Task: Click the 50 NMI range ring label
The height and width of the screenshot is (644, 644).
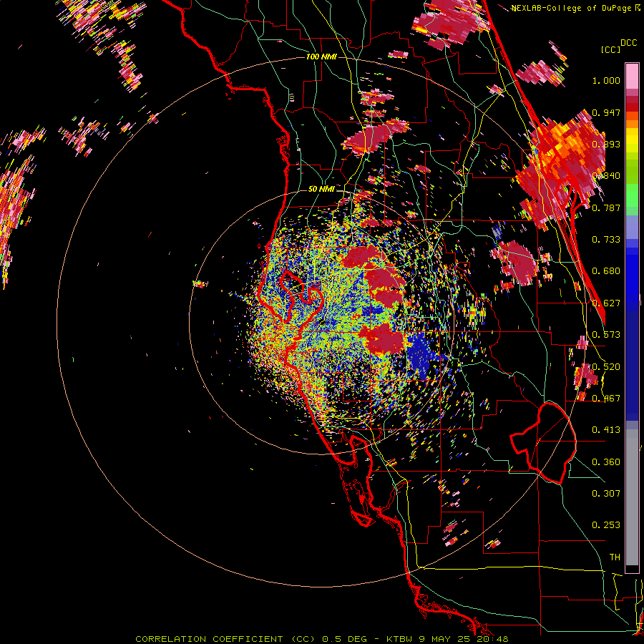Action: [x=321, y=190]
